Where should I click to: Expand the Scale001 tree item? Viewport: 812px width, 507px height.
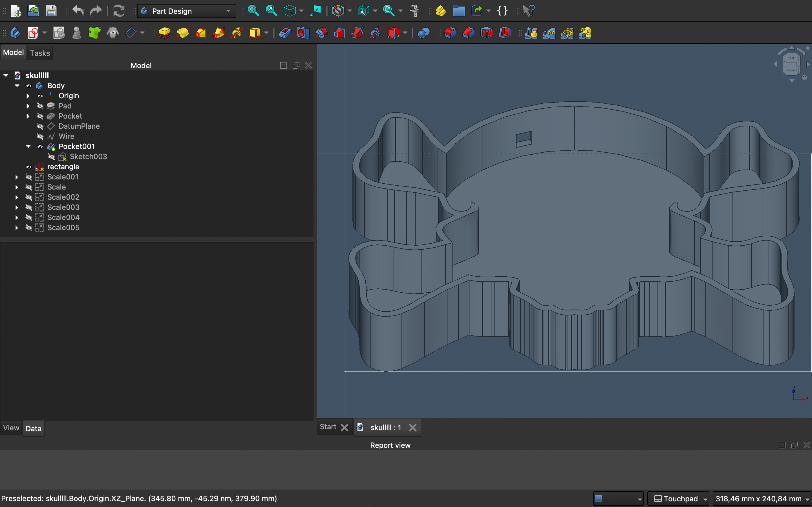[x=17, y=177]
